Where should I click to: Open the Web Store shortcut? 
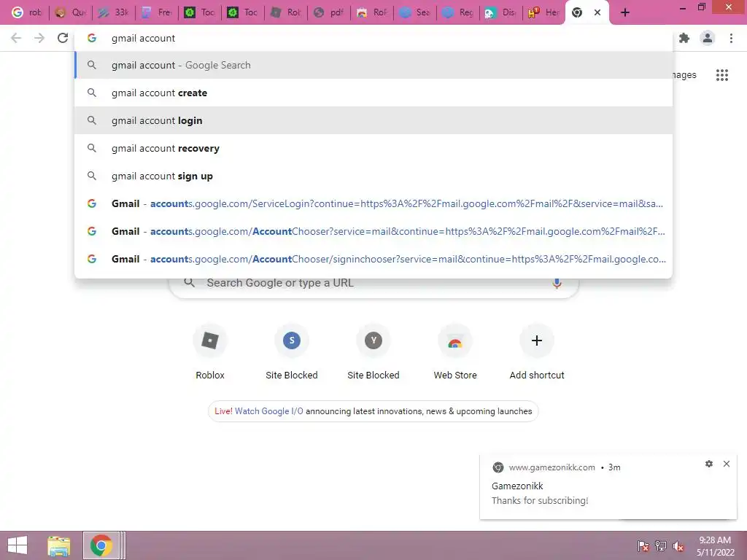455,352
